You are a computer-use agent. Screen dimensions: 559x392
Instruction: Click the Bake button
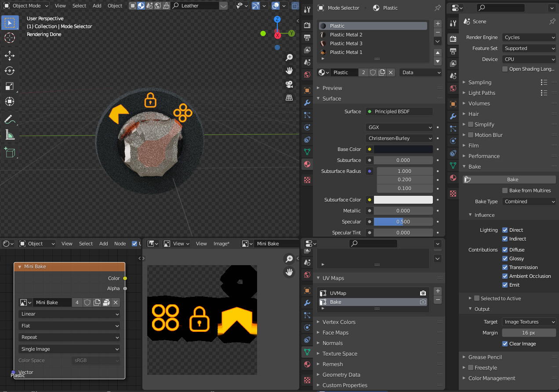(x=508, y=179)
